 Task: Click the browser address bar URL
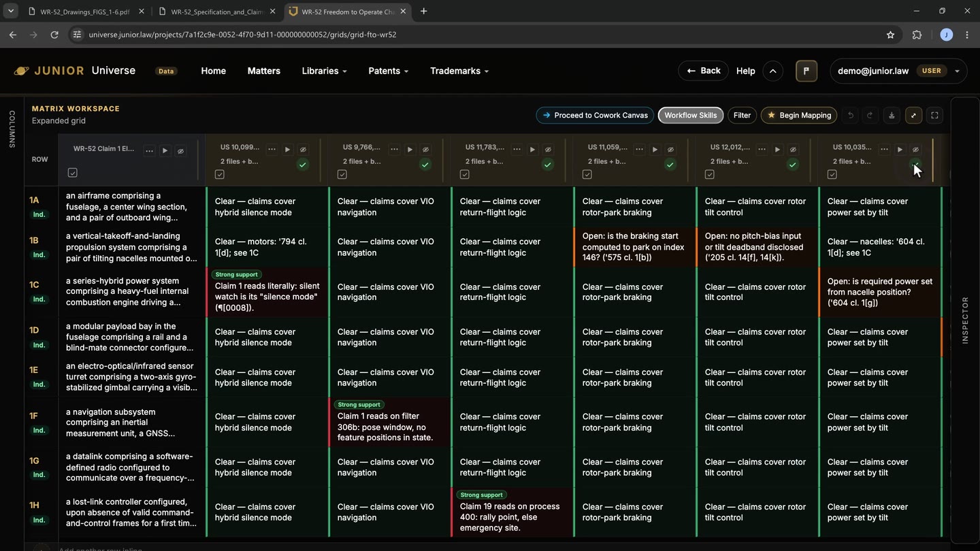242,35
